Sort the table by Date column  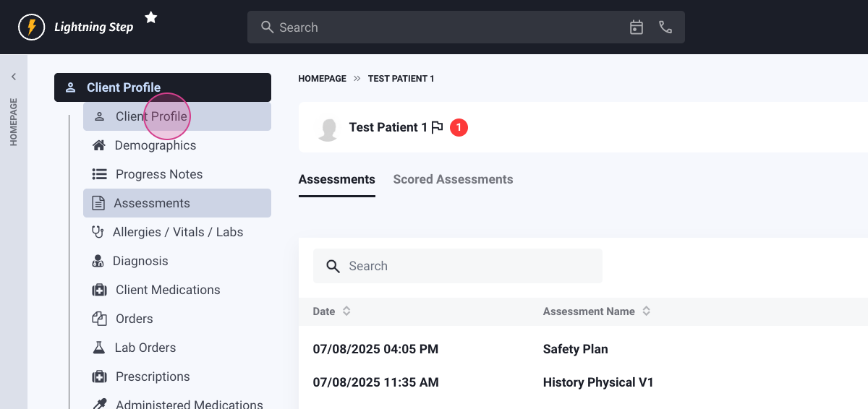coord(346,311)
